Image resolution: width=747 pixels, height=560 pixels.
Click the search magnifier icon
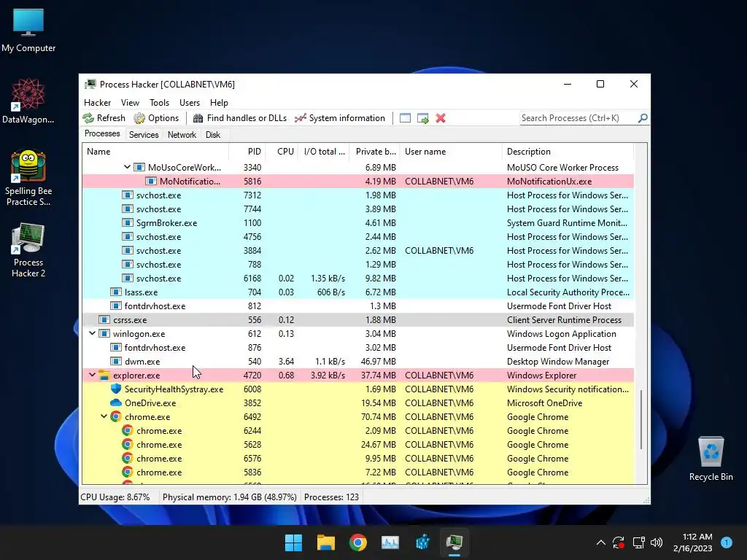click(x=643, y=117)
